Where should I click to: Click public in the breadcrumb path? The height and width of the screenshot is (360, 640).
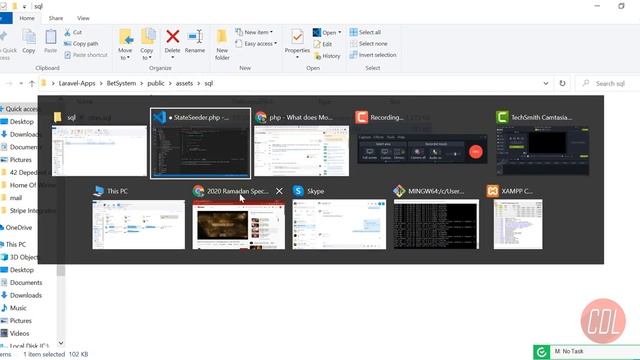[x=156, y=83]
